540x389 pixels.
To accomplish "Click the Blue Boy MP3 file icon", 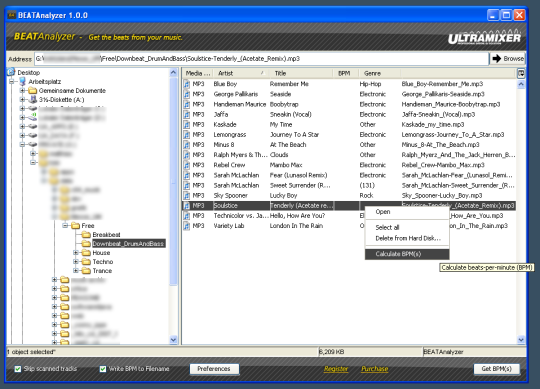I will [187, 84].
